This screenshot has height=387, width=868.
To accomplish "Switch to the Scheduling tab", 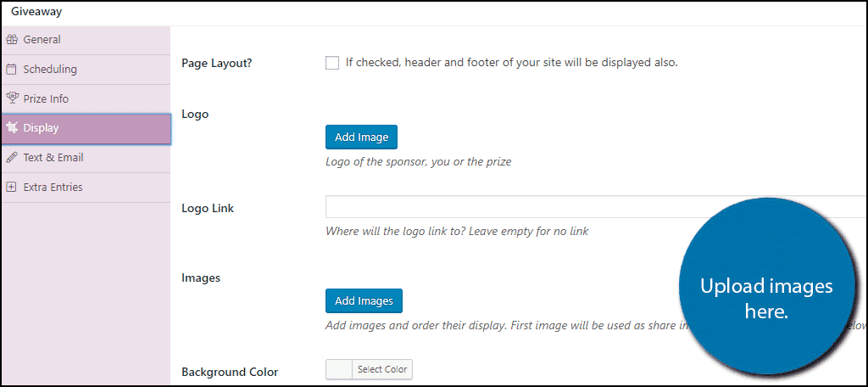I will (50, 70).
